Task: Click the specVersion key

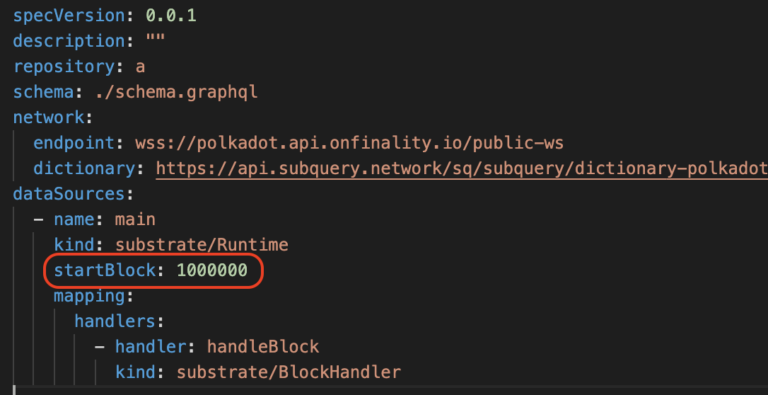Action: [x=69, y=16]
